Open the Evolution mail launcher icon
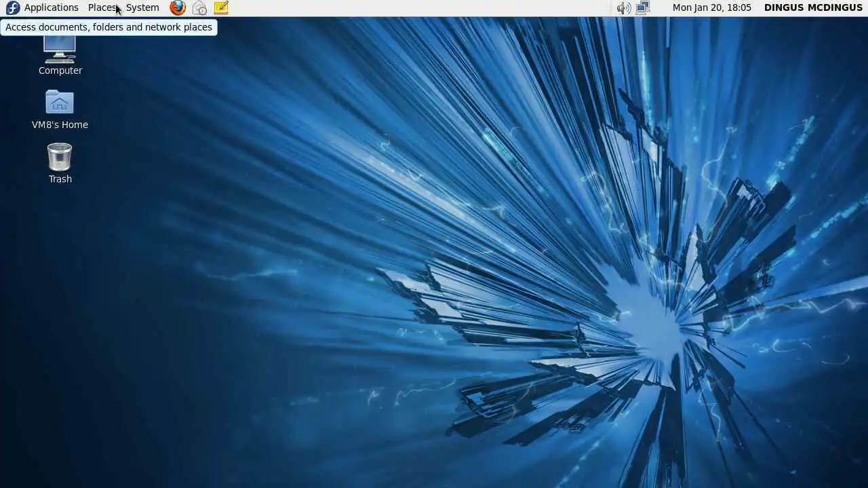The height and width of the screenshot is (488, 868). click(x=199, y=7)
